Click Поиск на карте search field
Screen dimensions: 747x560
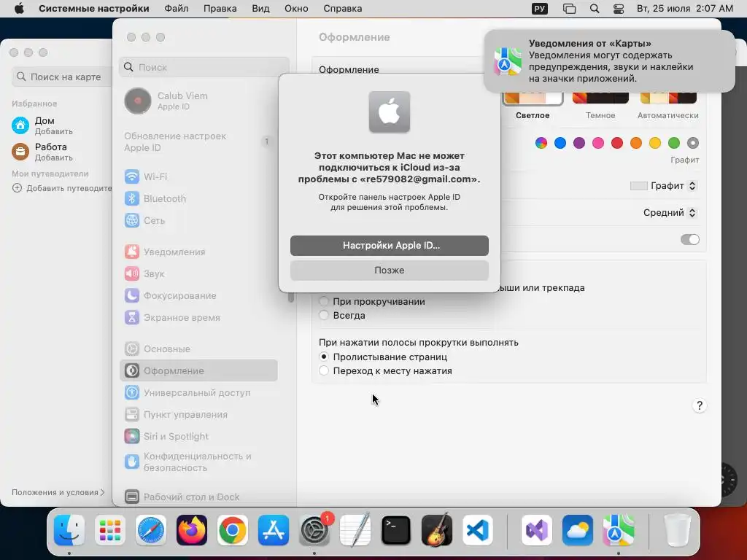tap(62, 77)
